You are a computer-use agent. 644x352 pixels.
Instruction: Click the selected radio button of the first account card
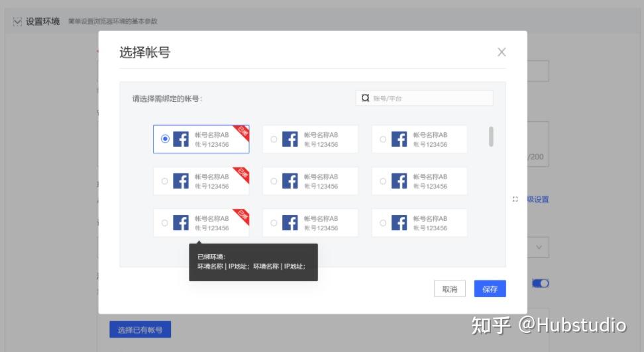[x=165, y=139]
